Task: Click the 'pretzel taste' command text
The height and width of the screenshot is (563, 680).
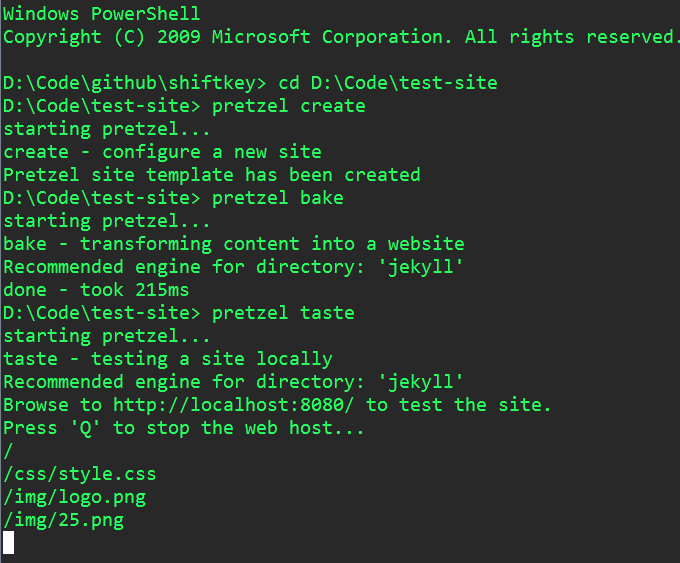Action: click(x=283, y=313)
